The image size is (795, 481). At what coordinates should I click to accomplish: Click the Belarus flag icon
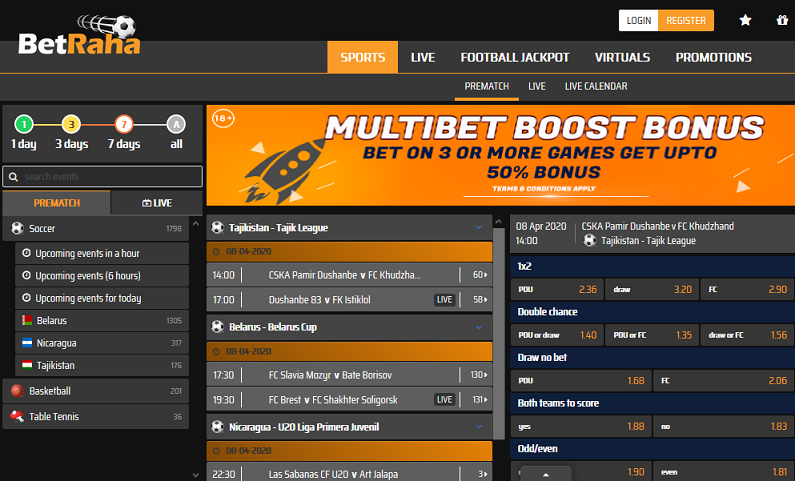[27, 320]
